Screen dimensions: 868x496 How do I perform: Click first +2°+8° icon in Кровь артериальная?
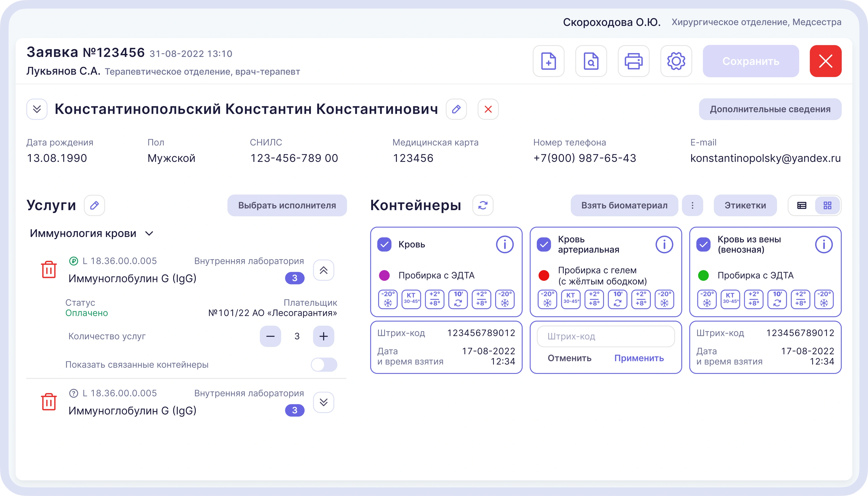(x=594, y=299)
